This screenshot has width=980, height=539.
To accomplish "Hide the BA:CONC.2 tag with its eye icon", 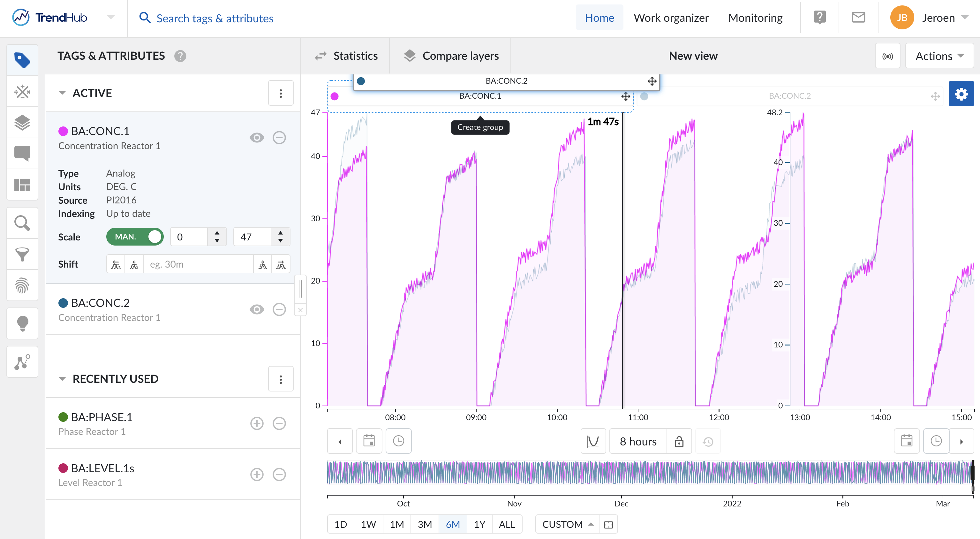I will (x=257, y=309).
